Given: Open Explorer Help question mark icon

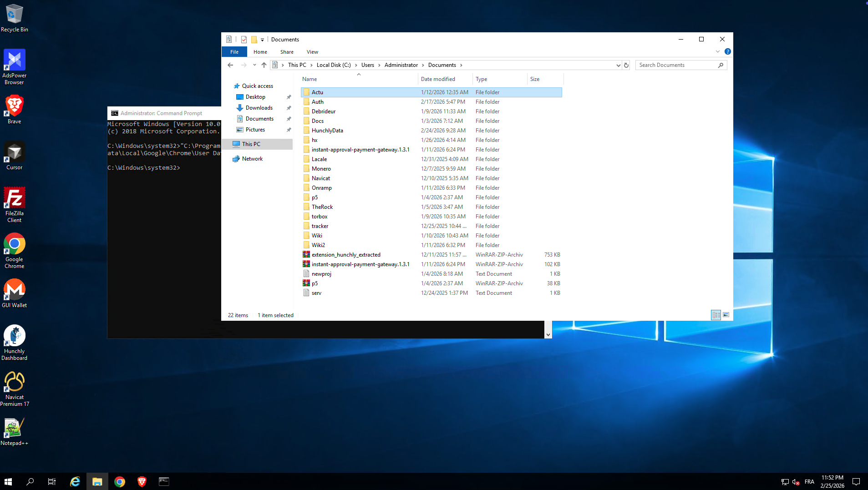Looking at the screenshot, I should coord(727,52).
